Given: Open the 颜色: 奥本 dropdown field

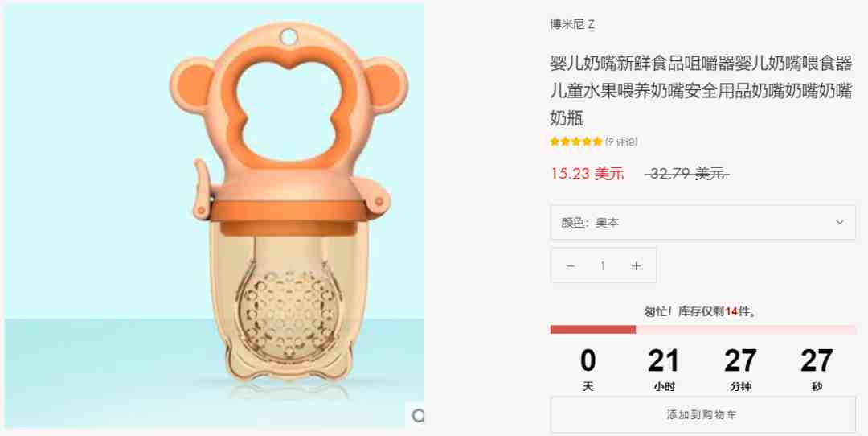Looking at the screenshot, I should point(703,222).
